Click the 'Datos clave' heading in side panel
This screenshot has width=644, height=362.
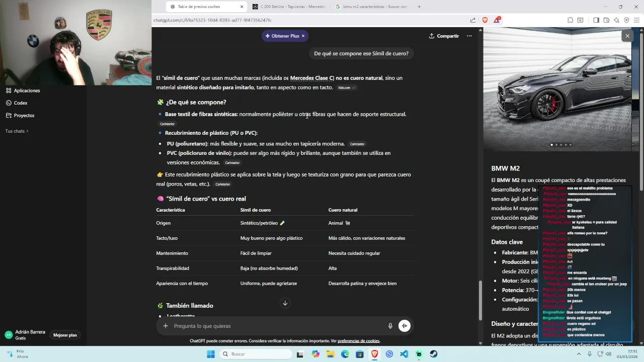tap(507, 242)
